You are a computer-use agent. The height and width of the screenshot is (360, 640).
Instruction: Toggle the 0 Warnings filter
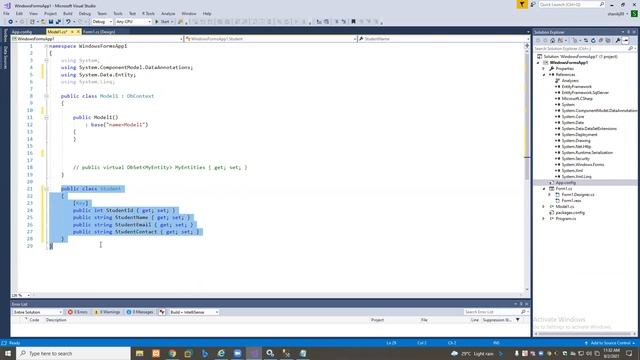107,312
